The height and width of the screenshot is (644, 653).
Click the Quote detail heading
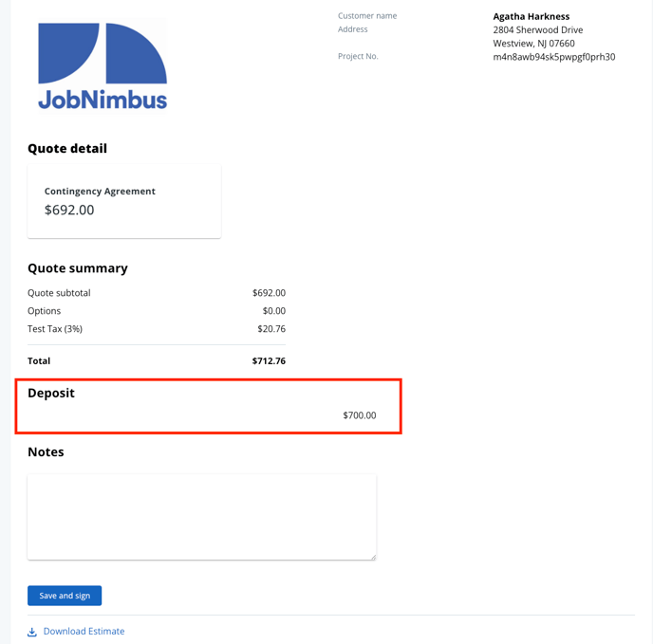tap(67, 148)
